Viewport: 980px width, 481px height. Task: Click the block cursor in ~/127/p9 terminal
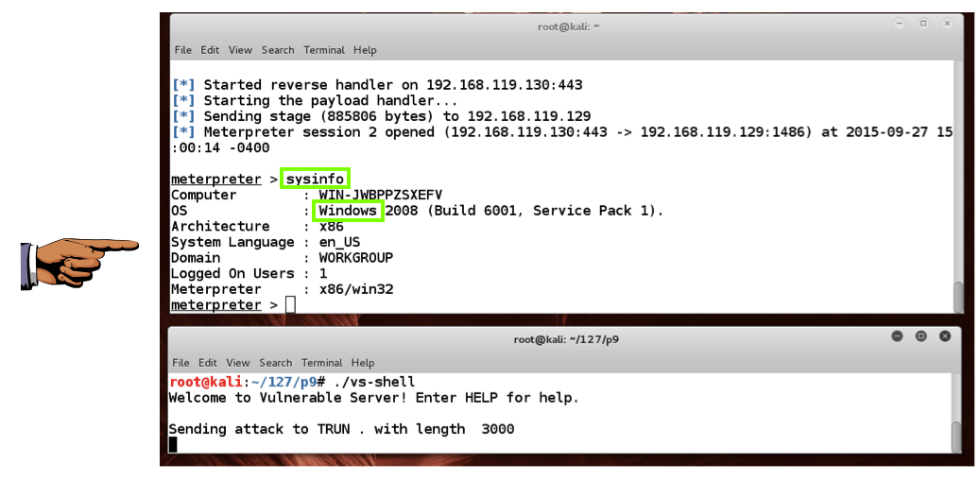(x=173, y=444)
